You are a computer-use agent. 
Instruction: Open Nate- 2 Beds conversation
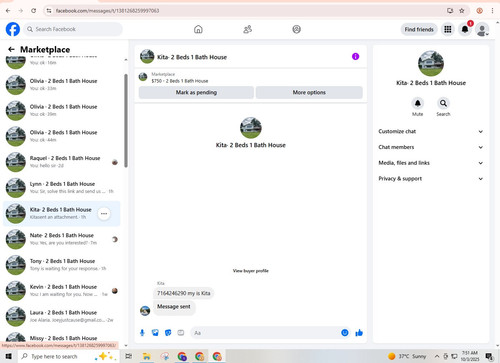click(x=62, y=239)
